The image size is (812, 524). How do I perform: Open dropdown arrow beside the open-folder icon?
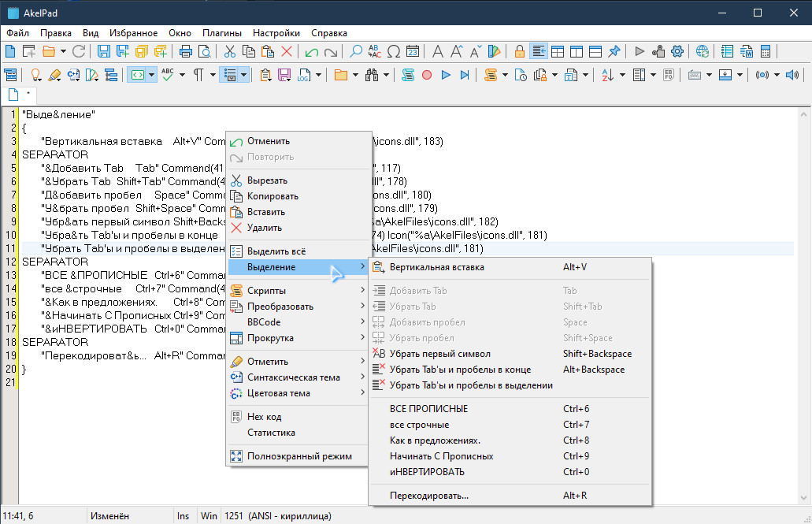pos(61,52)
